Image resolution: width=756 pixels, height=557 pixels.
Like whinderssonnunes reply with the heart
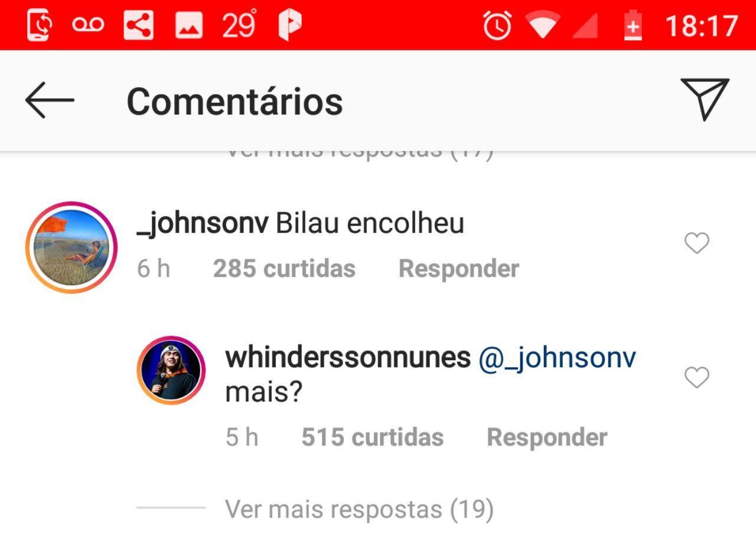pyautogui.click(x=696, y=377)
